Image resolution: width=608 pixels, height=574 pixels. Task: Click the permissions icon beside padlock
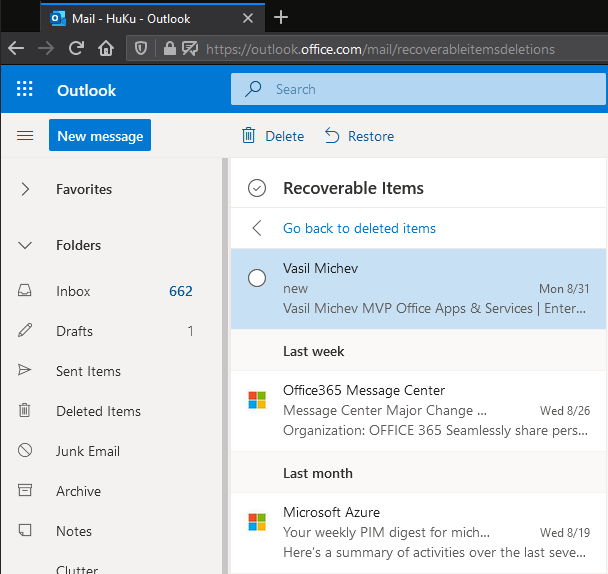[190, 49]
